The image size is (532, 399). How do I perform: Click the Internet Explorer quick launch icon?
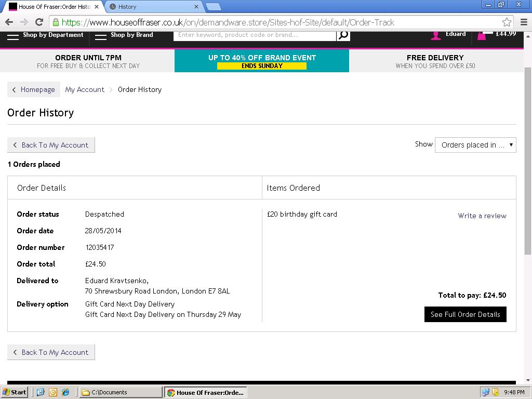[65, 392]
